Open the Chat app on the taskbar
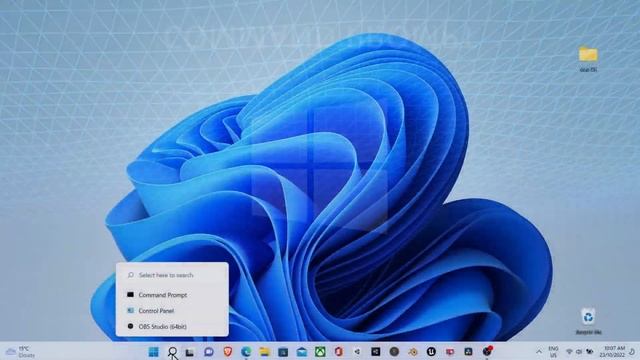The width and height of the screenshot is (640, 360). coord(209,352)
